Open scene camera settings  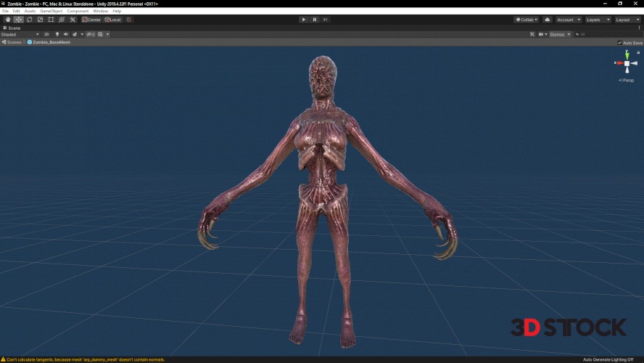click(542, 35)
